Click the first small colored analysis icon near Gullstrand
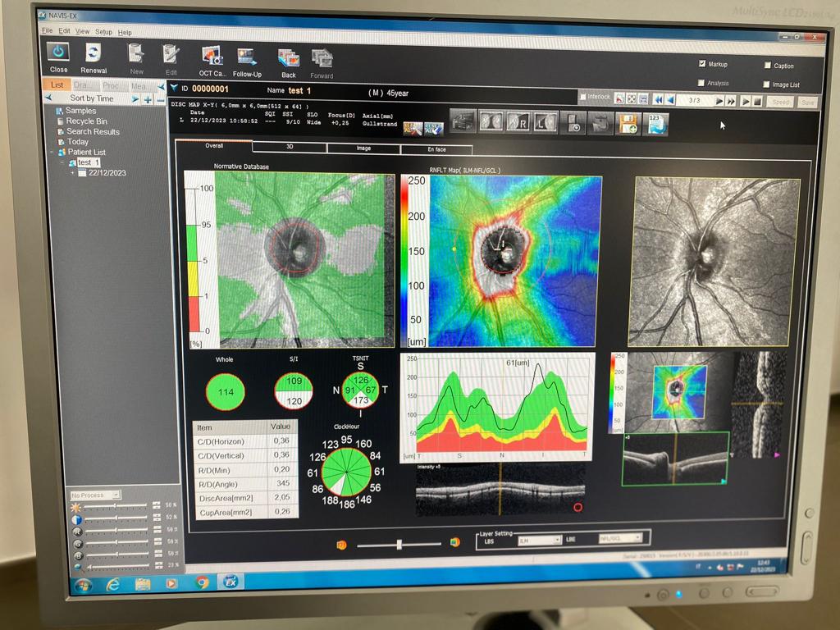Screen dimensions: 840x630 coord(413,129)
